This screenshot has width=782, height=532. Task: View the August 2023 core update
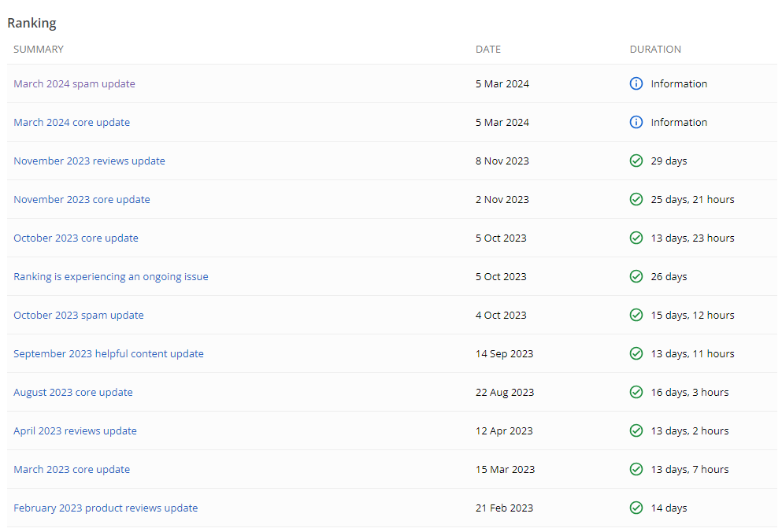73,392
